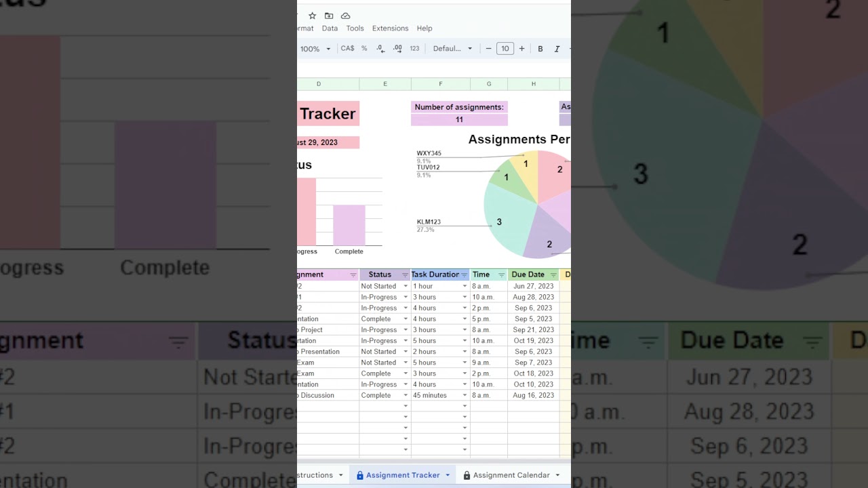The height and width of the screenshot is (488, 868).
Task: Open Task Duration dropdown showing 1 hour
Action: 465,287
